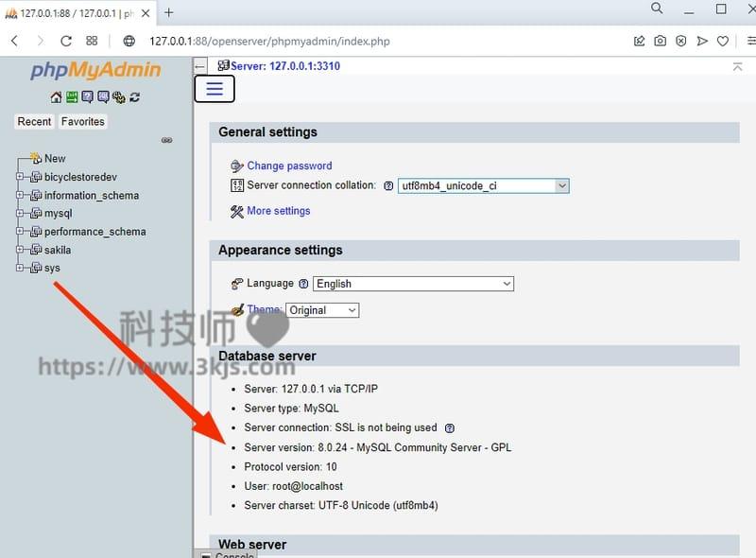Open the Home icon in navigation panel
756x558 pixels.
pyautogui.click(x=56, y=97)
